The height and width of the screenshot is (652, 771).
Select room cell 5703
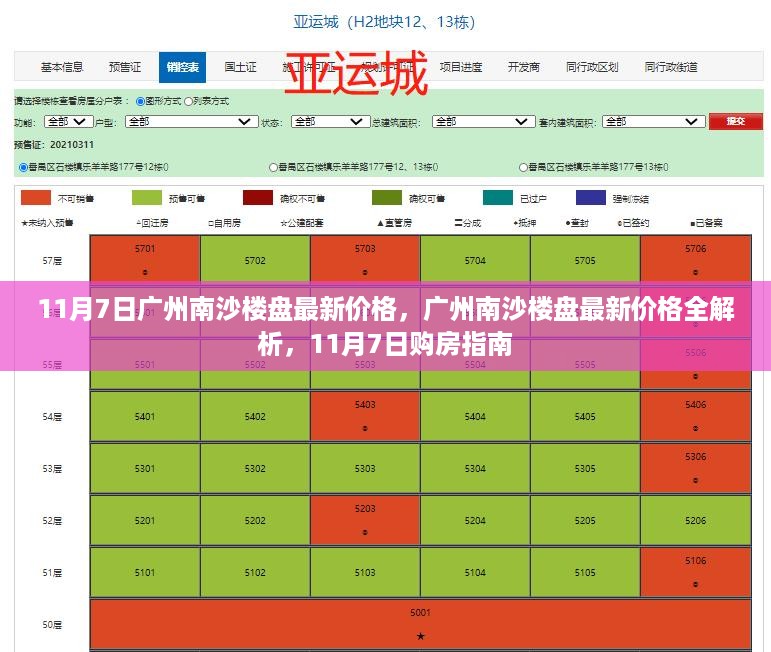pyautogui.click(x=365, y=259)
